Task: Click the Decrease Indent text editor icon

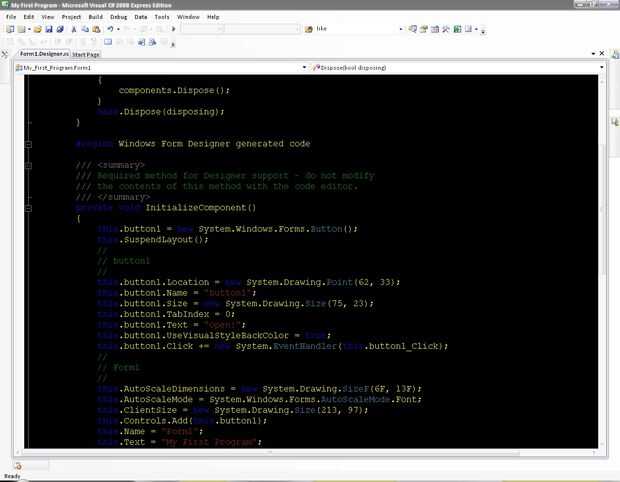Action: [142, 42]
